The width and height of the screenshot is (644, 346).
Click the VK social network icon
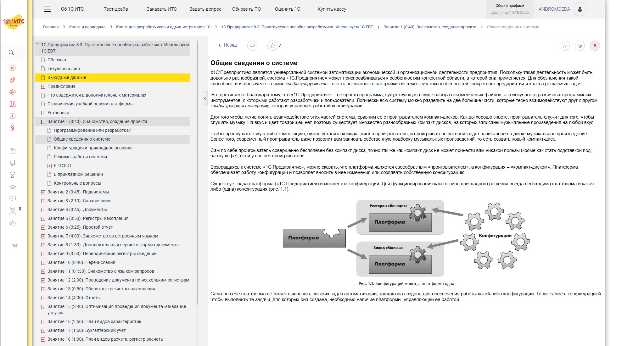click(x=15, y=246)
